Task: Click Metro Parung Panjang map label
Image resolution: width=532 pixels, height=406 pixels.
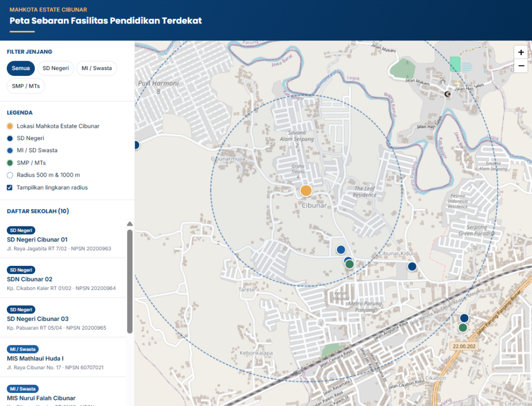Action: pos(365,307)
